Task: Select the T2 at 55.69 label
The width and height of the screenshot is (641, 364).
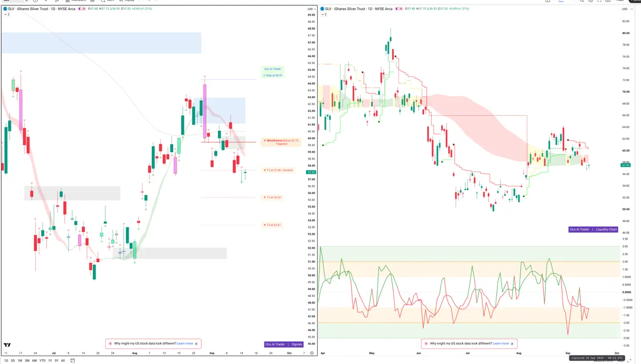Action: pyautogui.click(x=272, y=197)
